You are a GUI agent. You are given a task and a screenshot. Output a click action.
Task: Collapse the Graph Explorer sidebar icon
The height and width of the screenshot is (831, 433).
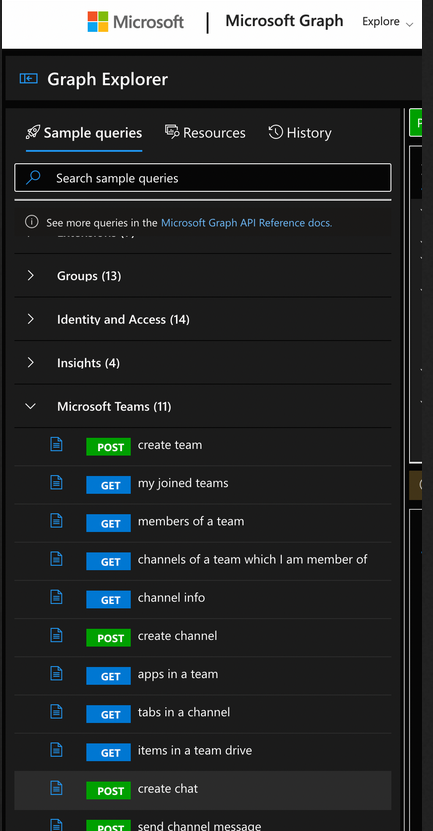(x=29, y=79)
